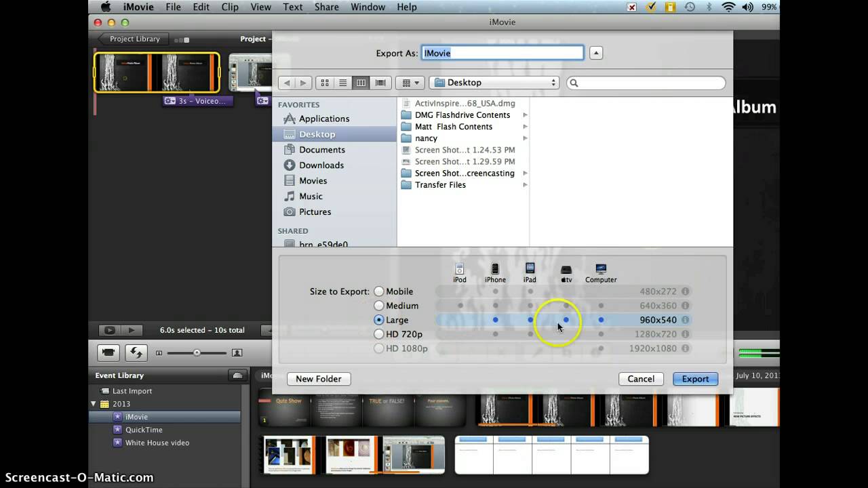Click the info icon next to 1280x720

tap(685, 334)
